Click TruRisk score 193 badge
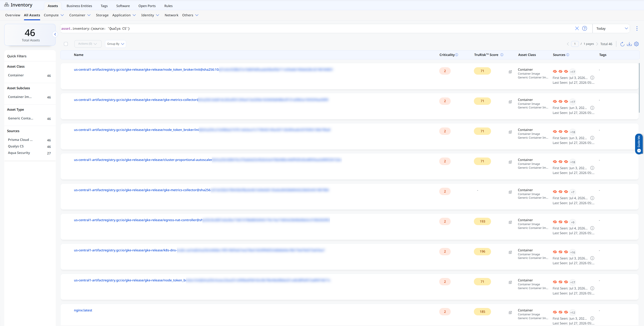This screenshot has width=644, height=326. coord(482,221)
